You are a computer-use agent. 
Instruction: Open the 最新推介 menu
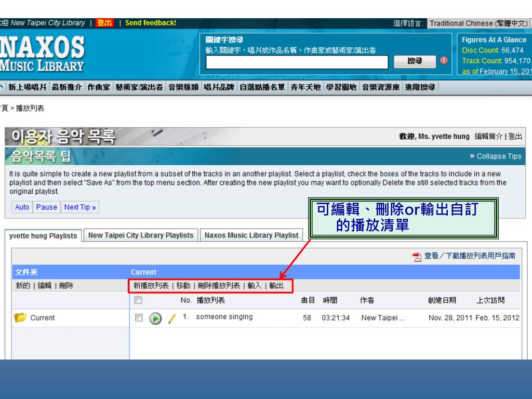[x=66, y=87]
